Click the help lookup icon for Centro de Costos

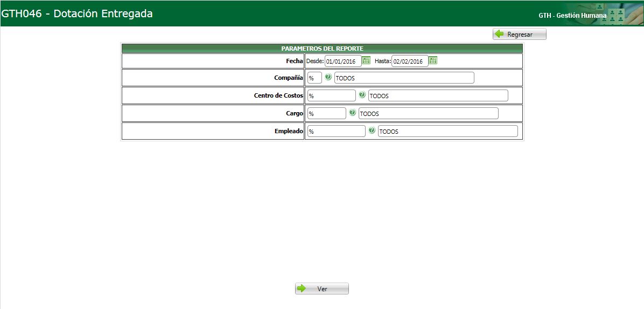tap(362, 94)
